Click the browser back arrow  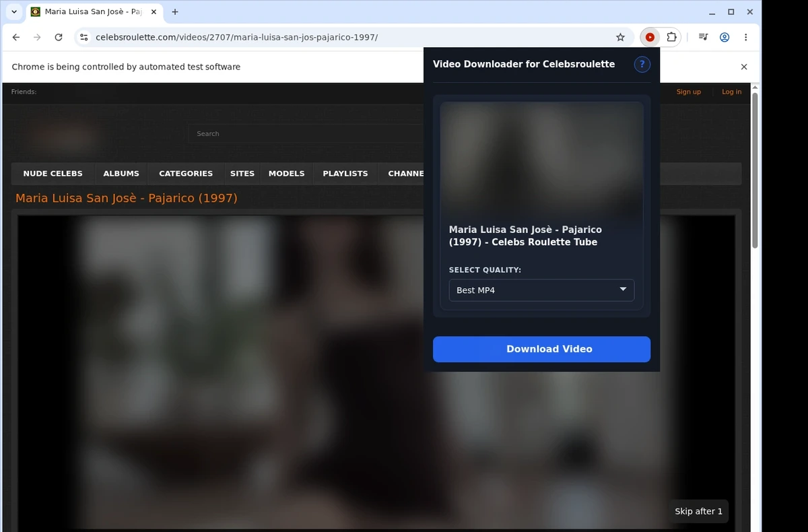click(16, 37)
